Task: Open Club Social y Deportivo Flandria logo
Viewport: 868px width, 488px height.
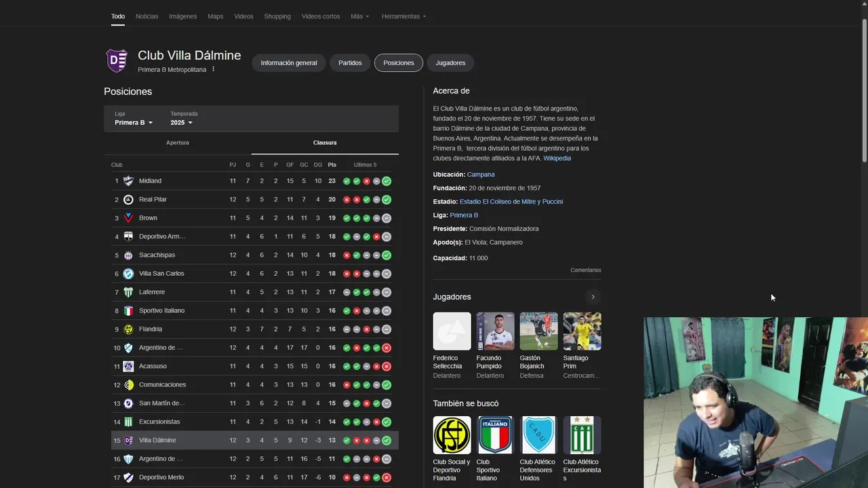Action: 452,435
